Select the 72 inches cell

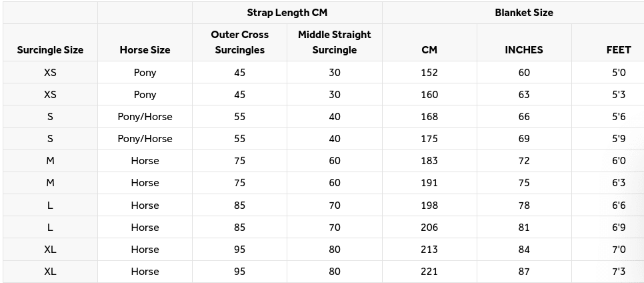coord(524,161)
